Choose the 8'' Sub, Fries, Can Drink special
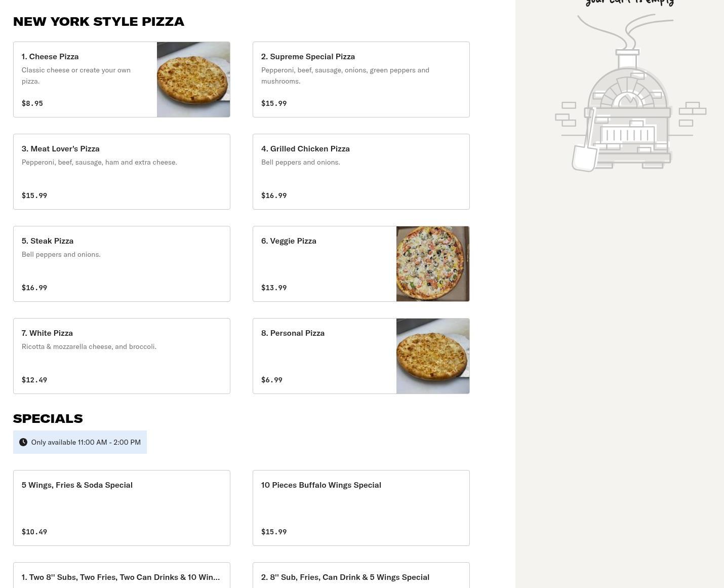 point(361,576)
